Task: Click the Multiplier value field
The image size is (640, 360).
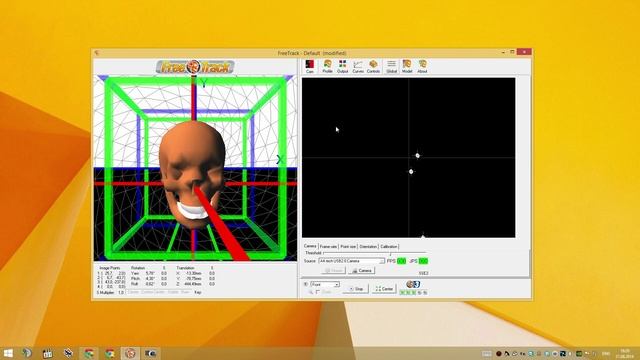Action: click(x=121, y=293)
